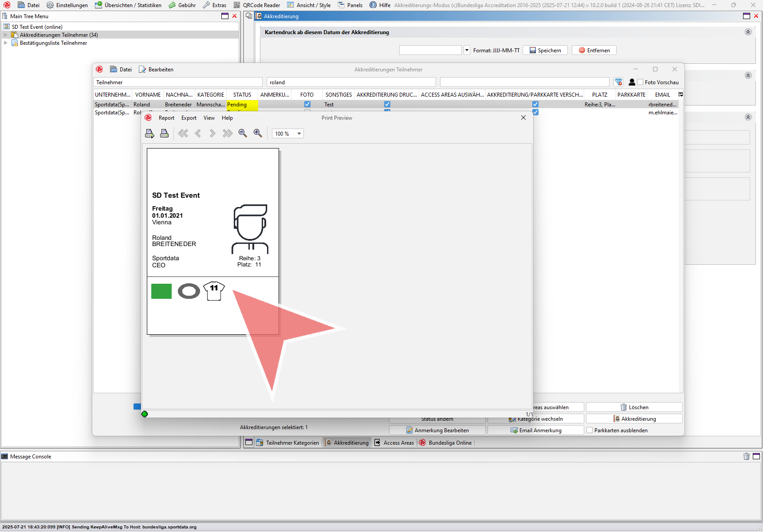Click the quick print icon in Print Preview
Image resolution: width=763 pixels, height=532 pixels.
(x=164, y=133)
